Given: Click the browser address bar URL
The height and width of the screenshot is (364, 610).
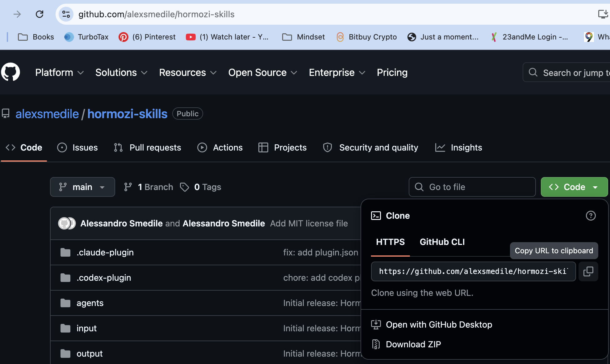Looking at the screenshot, I should pos(156,14).
